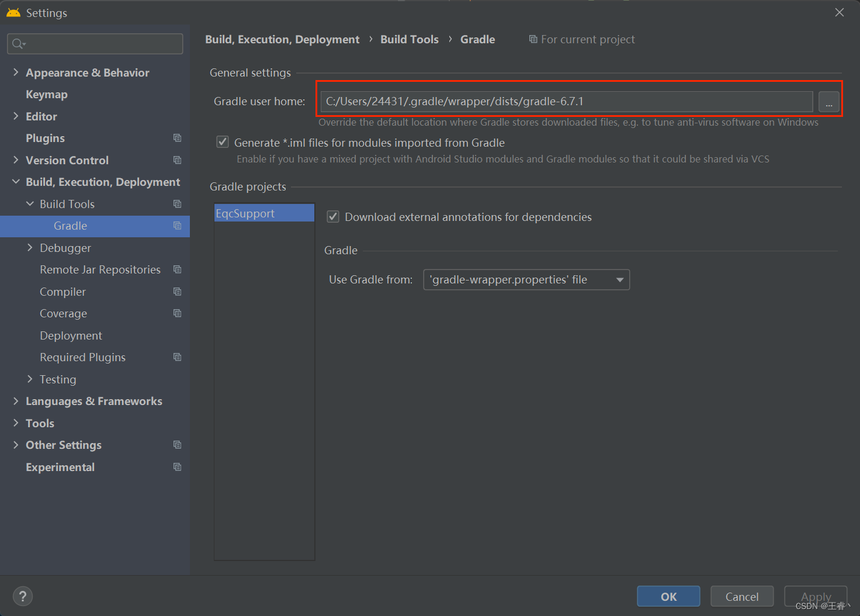The height and width of the screenshot is (616, 860).
Task: Click Build, Execution, Deployment breadcrumb
Action: point(282,39)
